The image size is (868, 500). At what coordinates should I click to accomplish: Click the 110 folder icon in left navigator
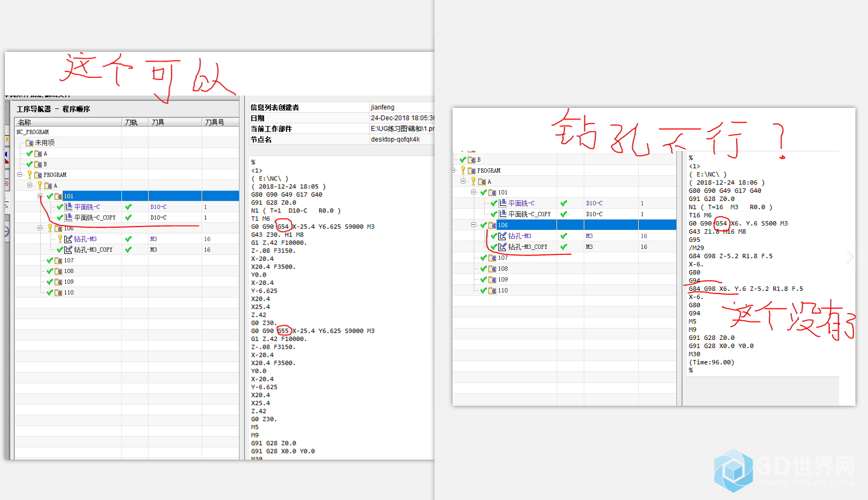(58, 292)
